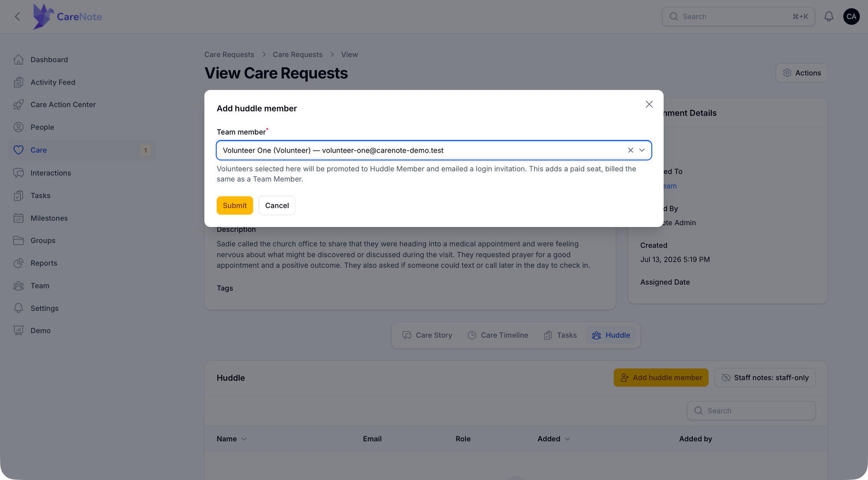Click the Add huddle member button
The width and height of the screenshot is (868, 480).
coord(661,378)
